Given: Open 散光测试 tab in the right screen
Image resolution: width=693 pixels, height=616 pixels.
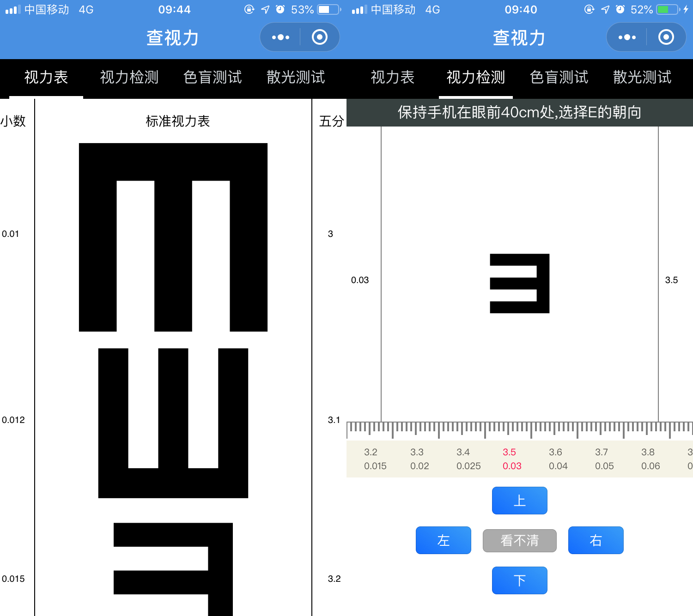Looking at the screenshot, I should click(x=642, y=77).
